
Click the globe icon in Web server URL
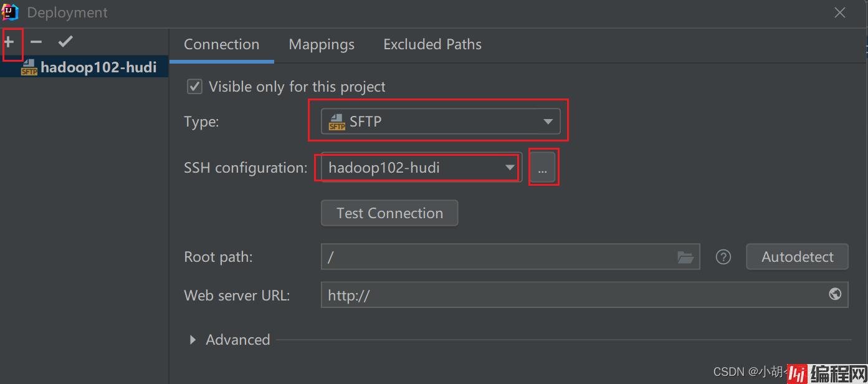coord(835,294)
